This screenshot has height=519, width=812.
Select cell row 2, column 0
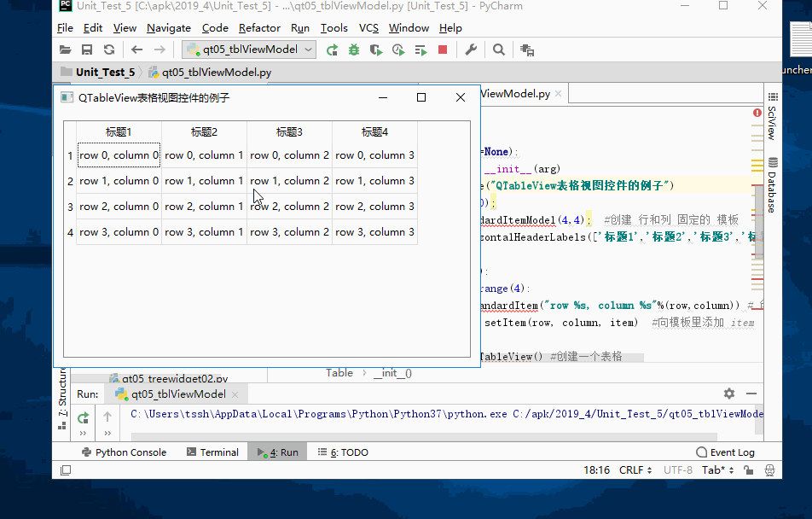pyautogui.click(x=119, y=207)
